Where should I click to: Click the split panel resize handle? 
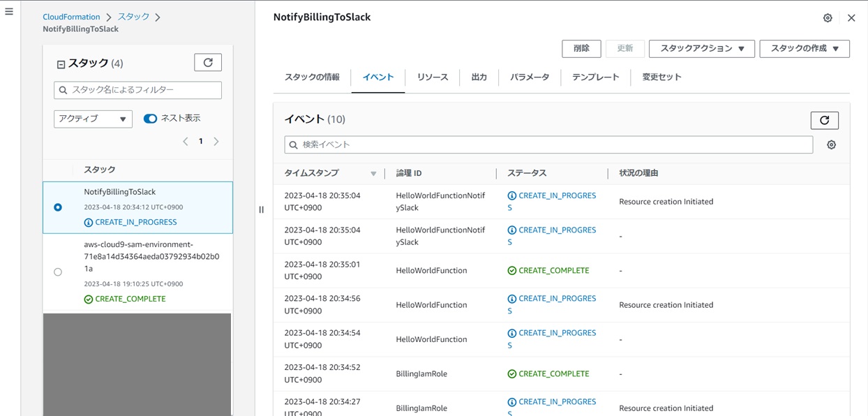click(261, 209)
